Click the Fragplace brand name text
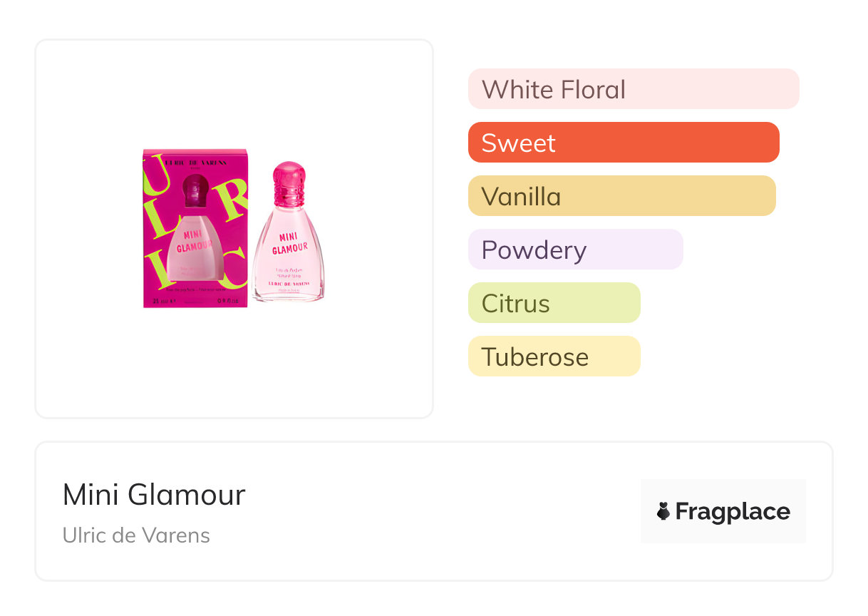The image size is (868, 616). point(733,511)
